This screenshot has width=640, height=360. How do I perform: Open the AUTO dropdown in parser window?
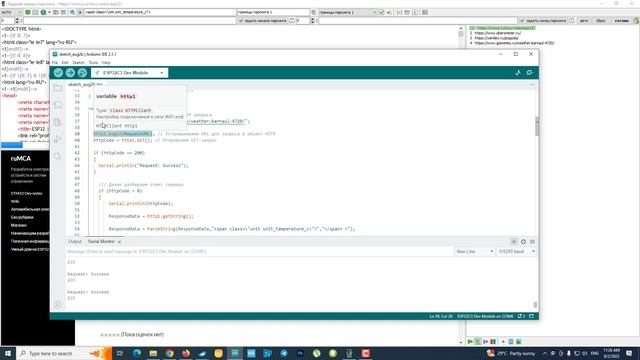[x=11, y=12]
